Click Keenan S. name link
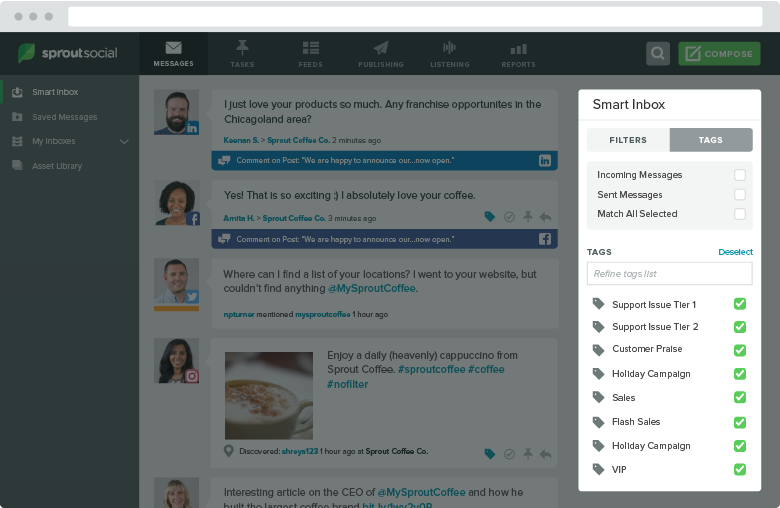780x508 pixels. 241,140
